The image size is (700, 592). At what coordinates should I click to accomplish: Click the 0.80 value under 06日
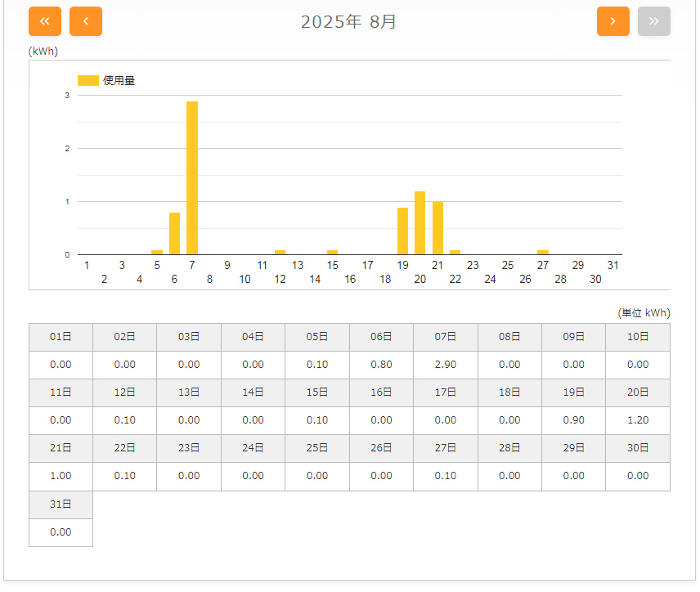tap(381, 365)
